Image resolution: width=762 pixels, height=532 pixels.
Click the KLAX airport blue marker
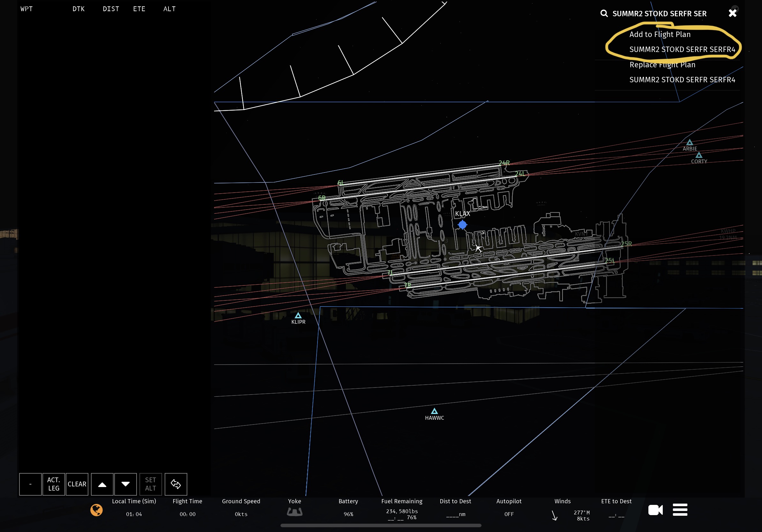point(462,225)
